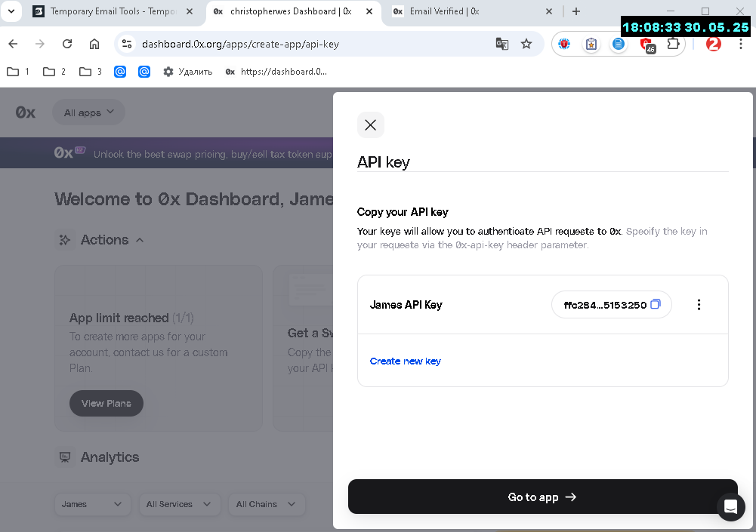The image size is (756, 532).
Task: Click the translate page icon
Action: pos(502,44)
